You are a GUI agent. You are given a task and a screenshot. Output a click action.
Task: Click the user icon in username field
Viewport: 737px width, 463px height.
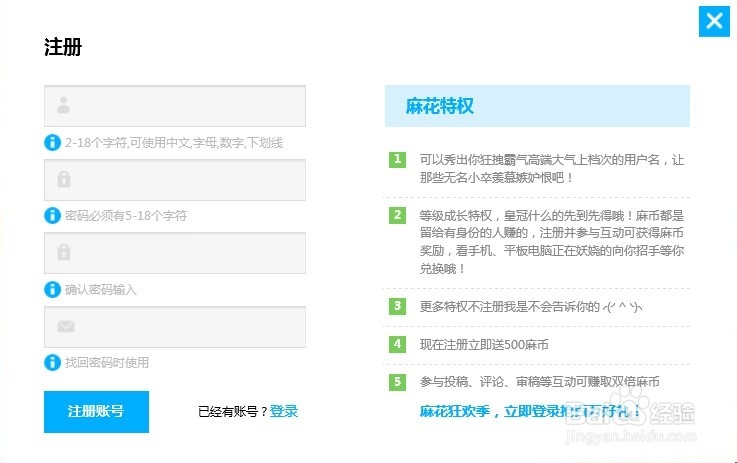[x=64, y=105]
